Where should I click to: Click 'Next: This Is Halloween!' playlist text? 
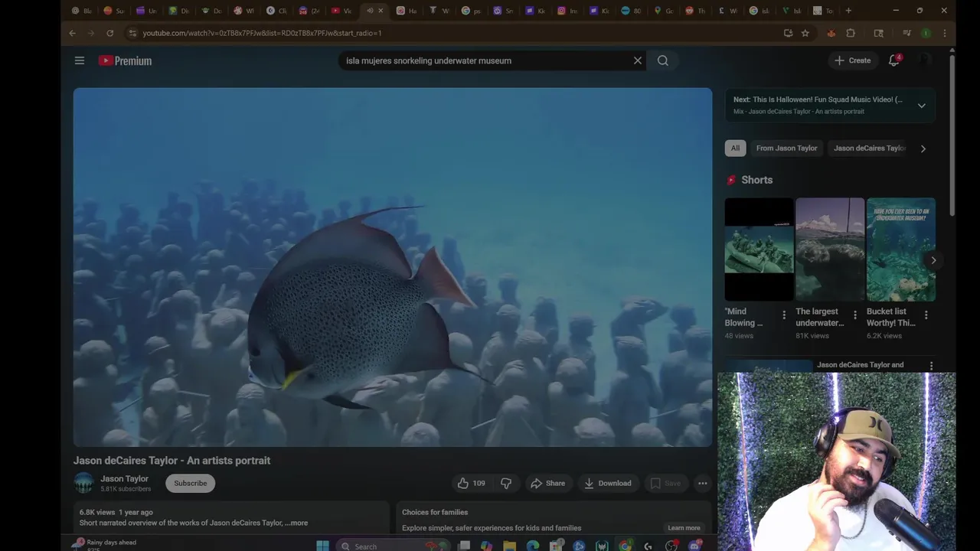(818, 99)
